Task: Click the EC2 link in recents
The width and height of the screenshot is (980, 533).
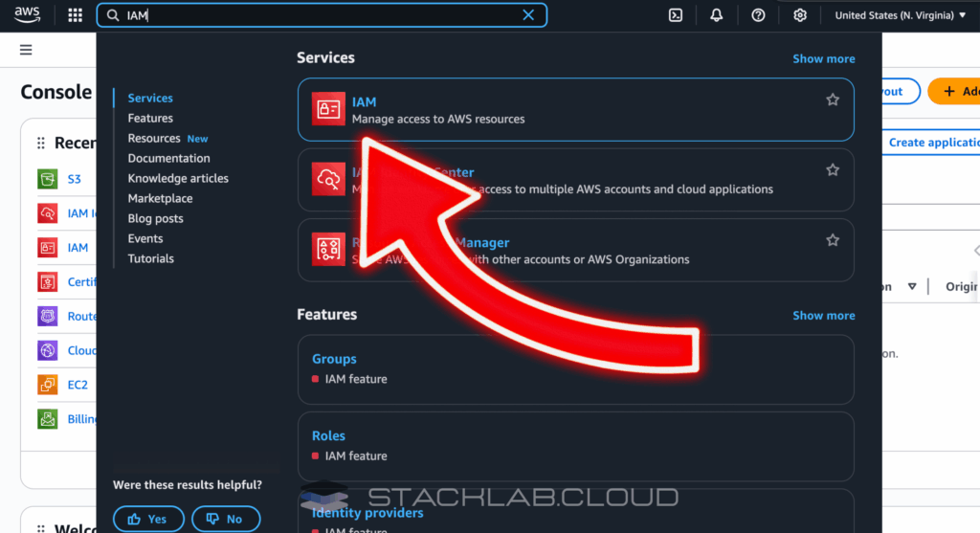Action: tap(78, 385)
